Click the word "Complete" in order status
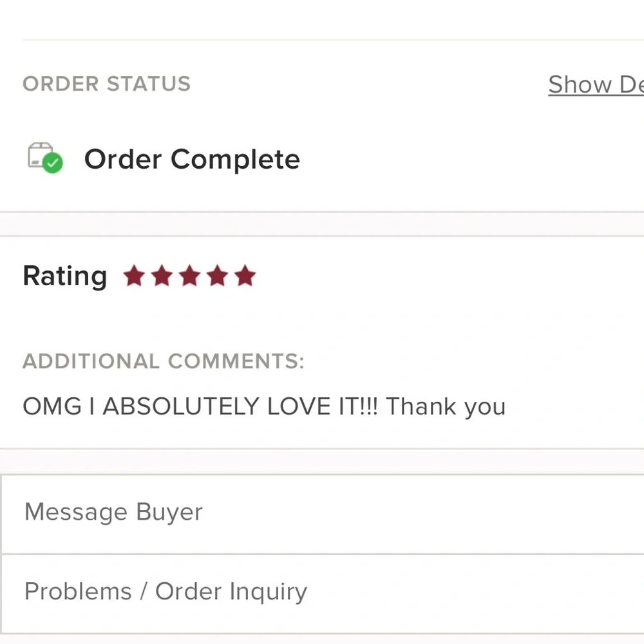Viewport: 644px width, 644px height. click(235, 160)
